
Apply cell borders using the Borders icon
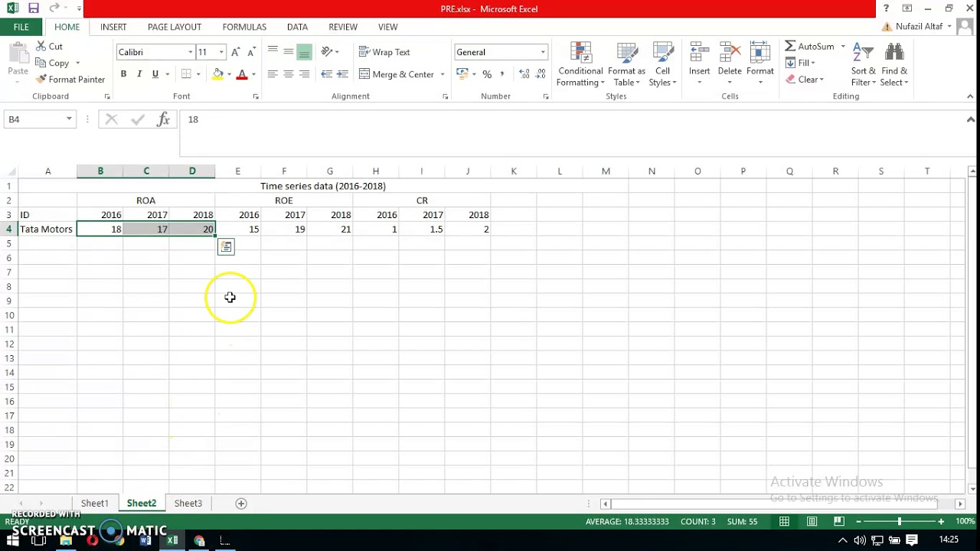click(186, 74)
